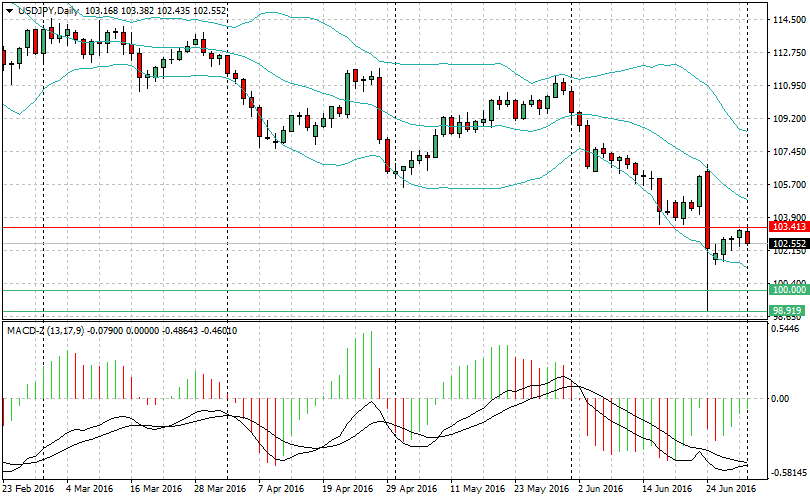
Task: Click the gray current price line at 102.552
Action: pyautogui.click(x=385, y=244)
